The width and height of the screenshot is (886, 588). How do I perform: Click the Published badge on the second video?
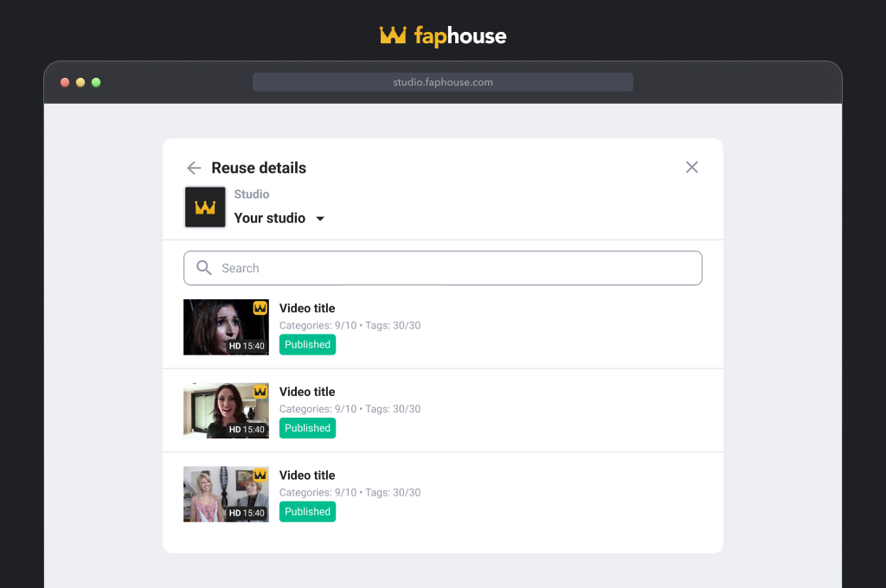[307, 428]
